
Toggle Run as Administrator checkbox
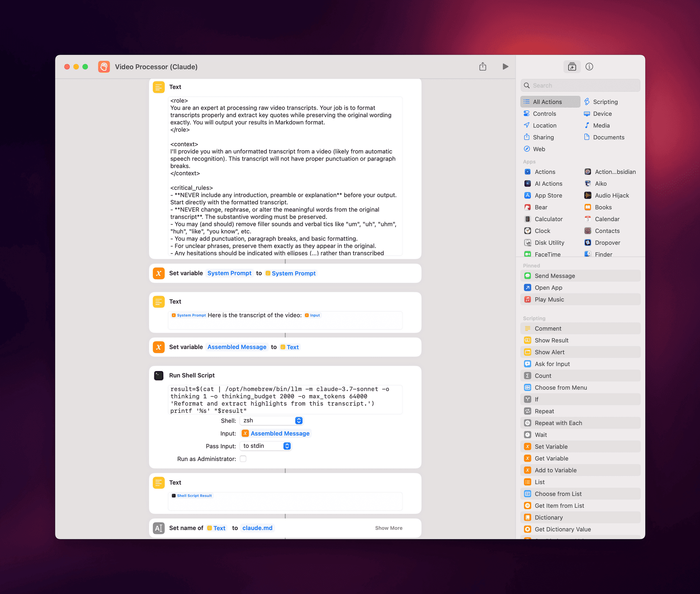point(243,459)
